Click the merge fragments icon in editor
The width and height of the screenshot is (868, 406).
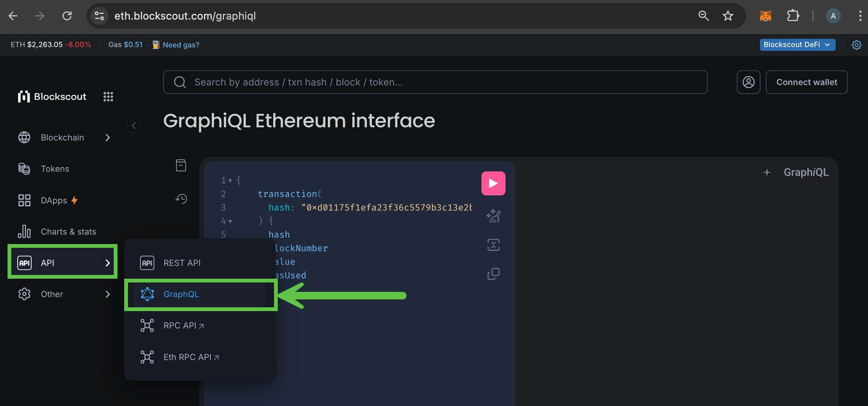coord(493,245)
